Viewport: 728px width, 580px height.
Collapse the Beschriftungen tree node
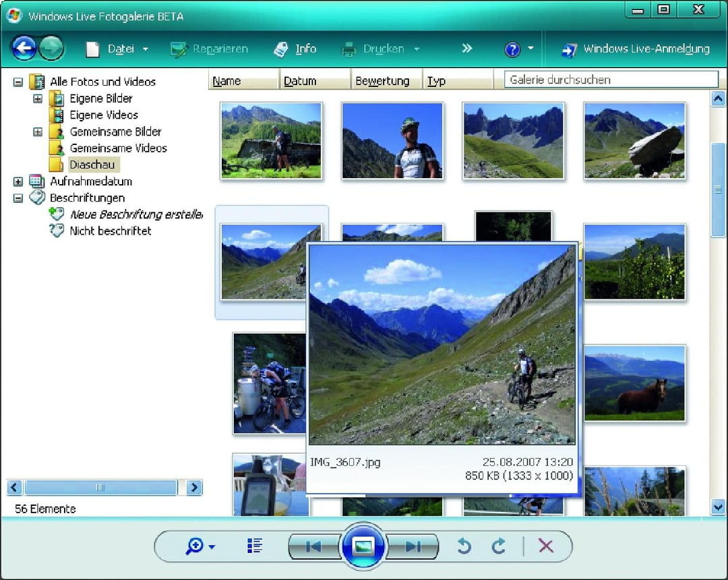(x=18, y=198)
